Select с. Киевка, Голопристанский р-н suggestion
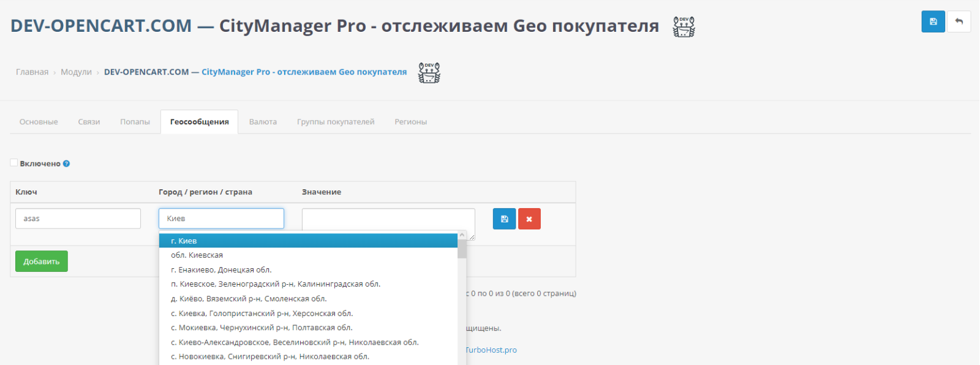Screen dimensions: 980x365 (x=308, y=314)
